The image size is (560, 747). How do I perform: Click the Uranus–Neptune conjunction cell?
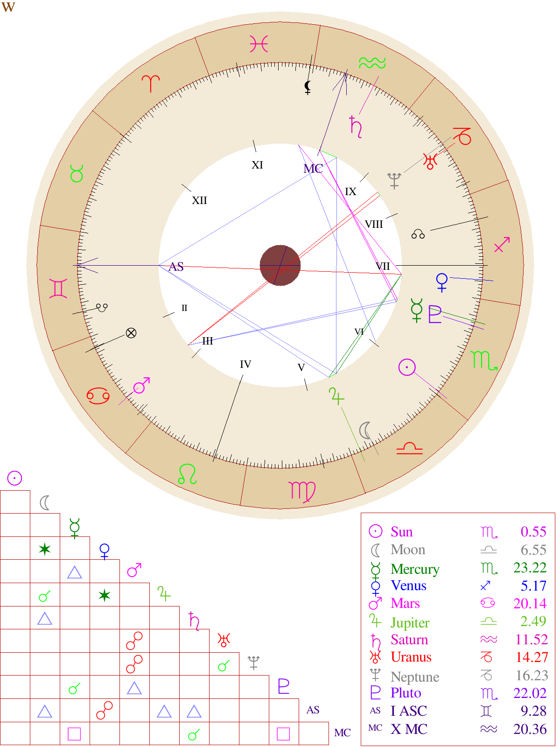(224, 664)
